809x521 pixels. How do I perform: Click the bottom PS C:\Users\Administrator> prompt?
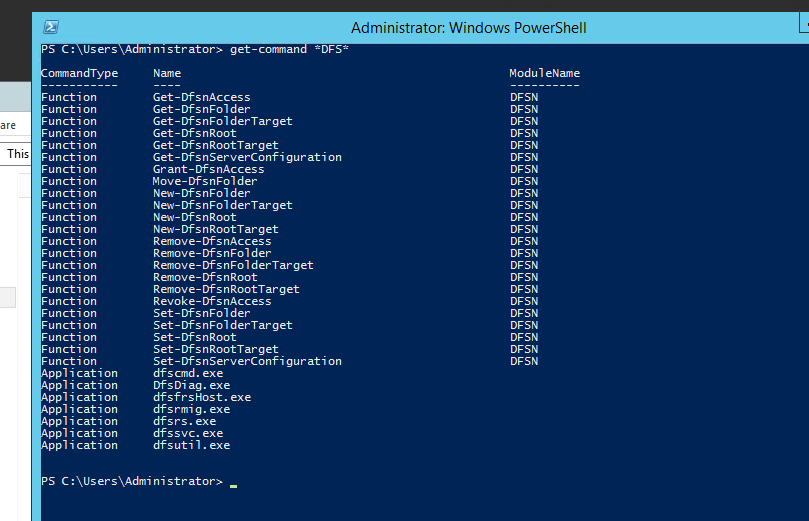point(132,481)
